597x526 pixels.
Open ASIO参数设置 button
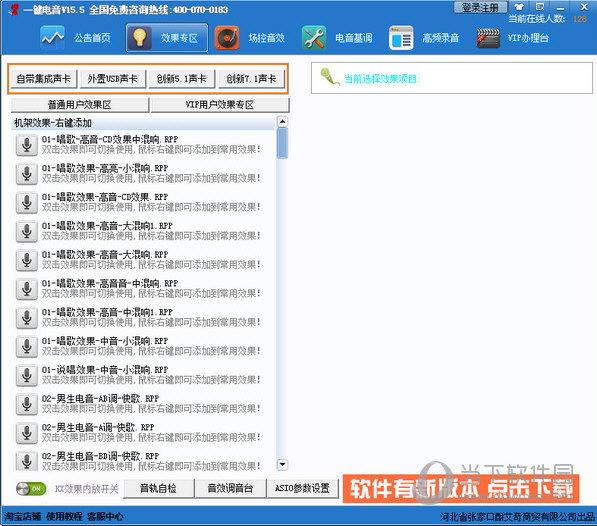302,488
